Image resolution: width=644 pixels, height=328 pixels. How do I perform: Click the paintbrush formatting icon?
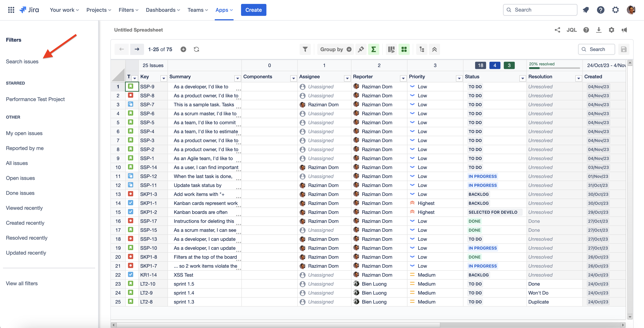(x=361, y=49)
